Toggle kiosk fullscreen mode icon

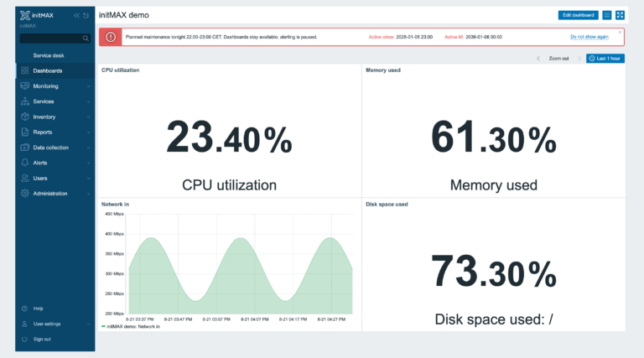tap(620, 15)
